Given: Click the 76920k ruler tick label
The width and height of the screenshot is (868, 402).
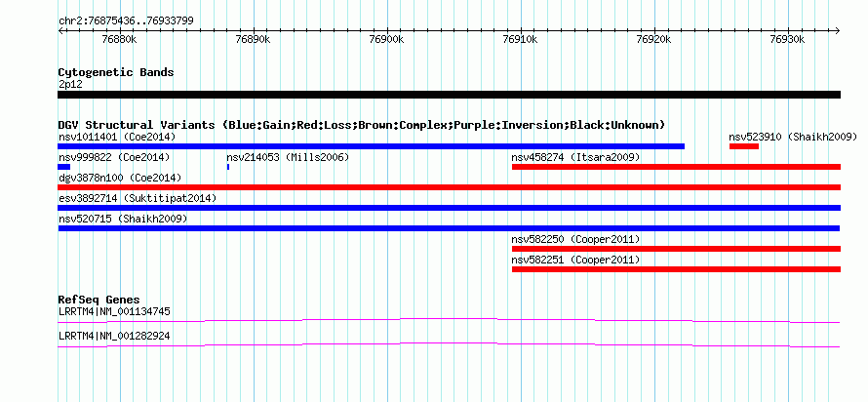Looking at the screenshot, I should click(x=654, y=39).
